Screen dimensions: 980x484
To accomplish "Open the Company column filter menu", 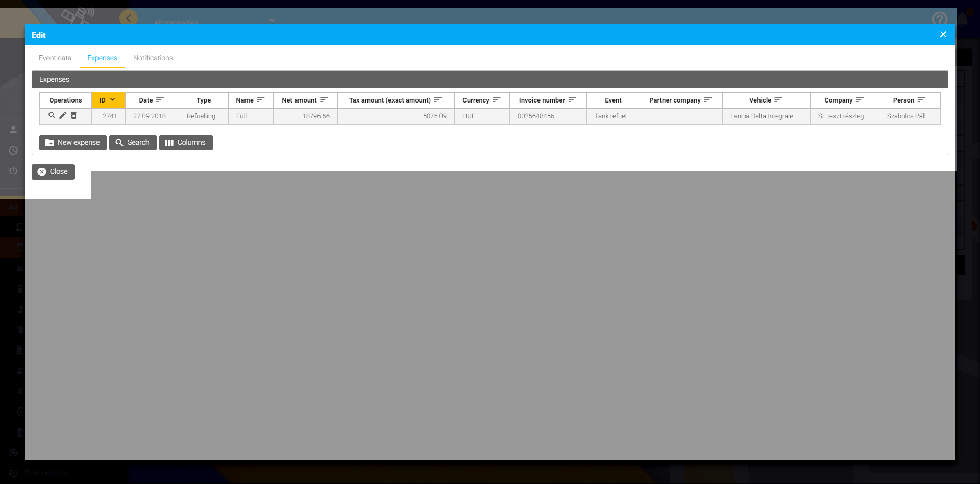I will [860, 100].
